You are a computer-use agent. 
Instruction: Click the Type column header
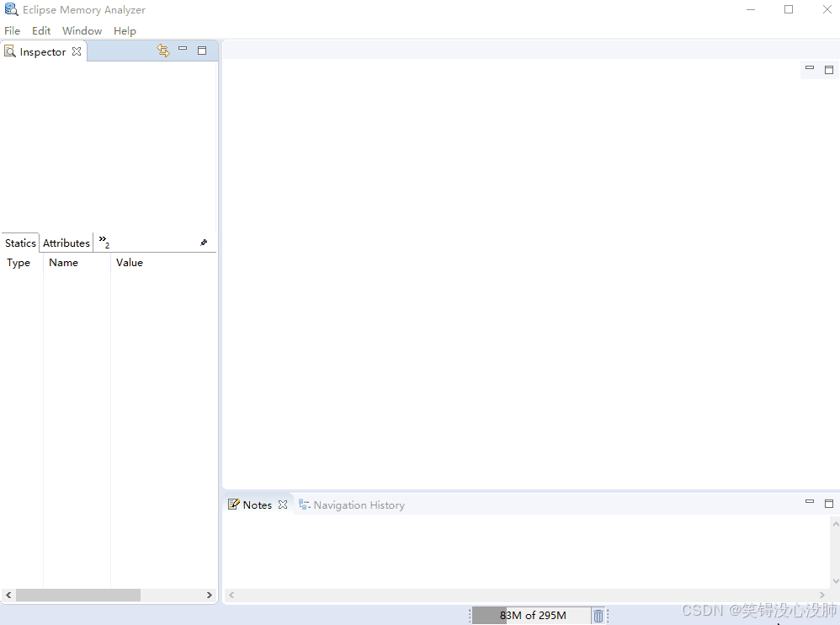click(19, 263)
